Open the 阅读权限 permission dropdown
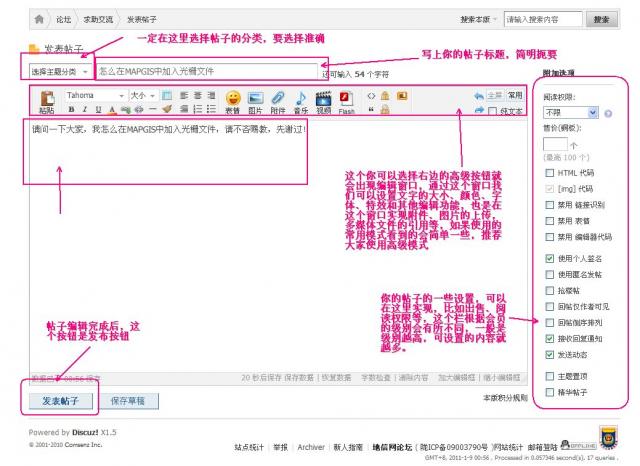640x466 pixels. click(565, 113)
